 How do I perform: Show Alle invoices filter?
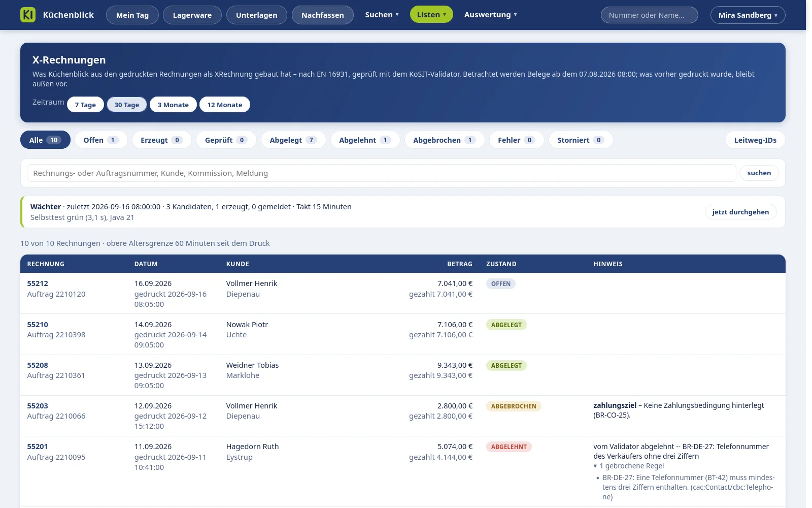click(x=45, y=140)
